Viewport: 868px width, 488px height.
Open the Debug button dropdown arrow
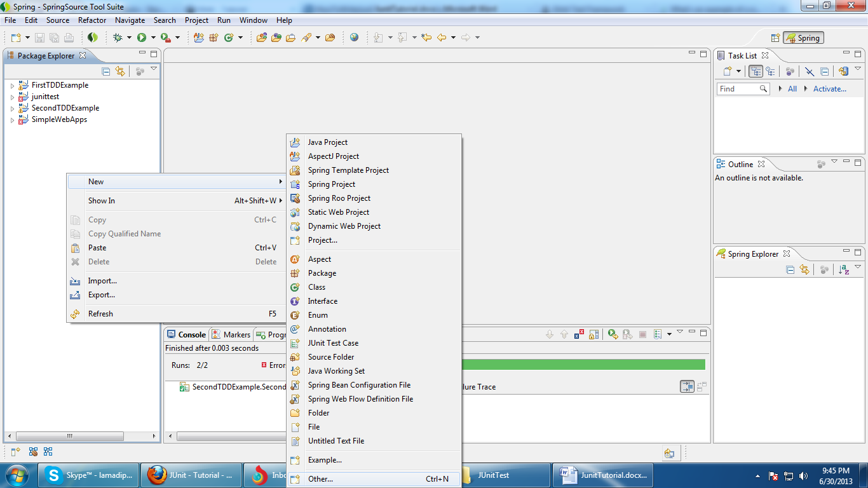[x=129, y=38]
